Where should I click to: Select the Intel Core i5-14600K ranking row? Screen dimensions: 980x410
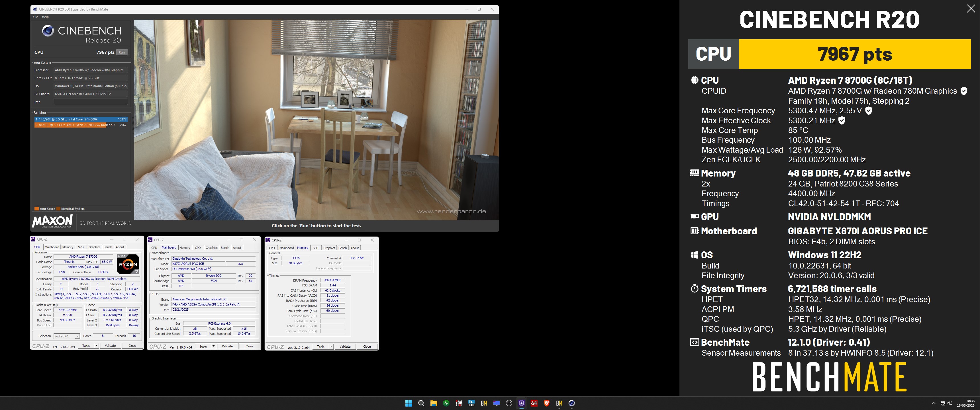click(81, 119)
